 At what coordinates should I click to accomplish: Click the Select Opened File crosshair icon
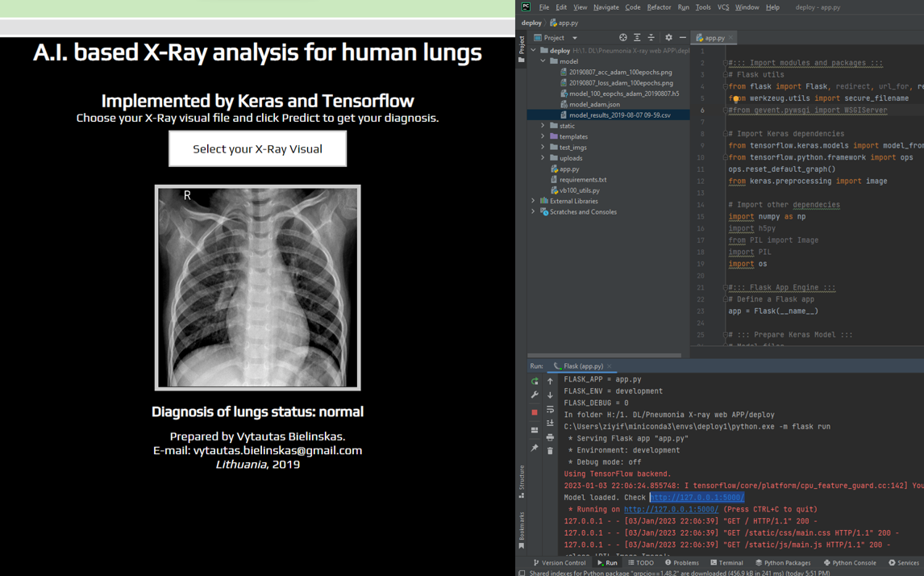coord(623,38)
